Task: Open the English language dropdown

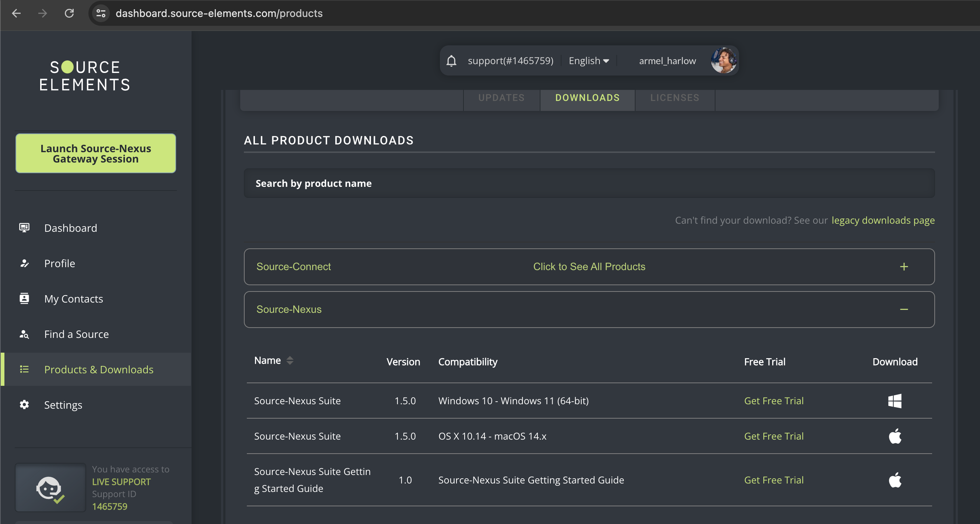Action: pos(588,61)
